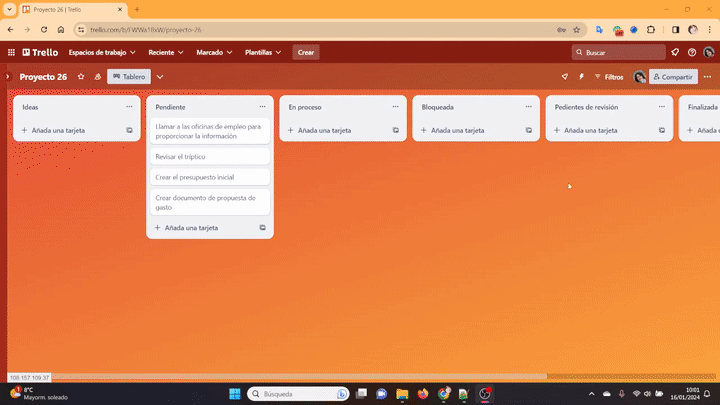Open Chrome menu three dots
720x405 pixels.
pyautogui.click(x=709, y=30)
